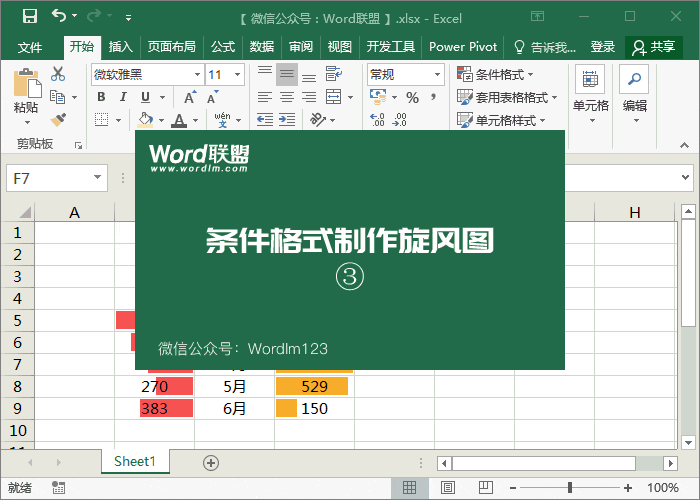Click the Format Painter brush icon

tap(58, 119)
